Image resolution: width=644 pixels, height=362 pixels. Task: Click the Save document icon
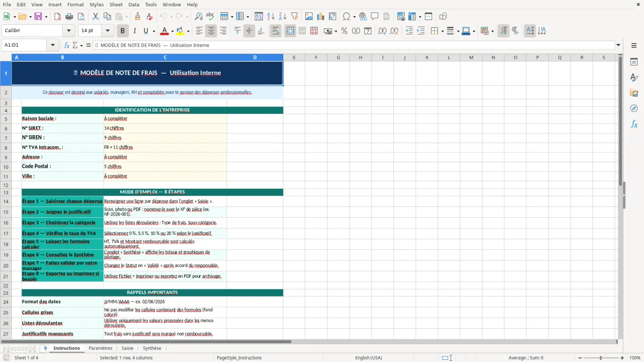(x=38, y=17)
